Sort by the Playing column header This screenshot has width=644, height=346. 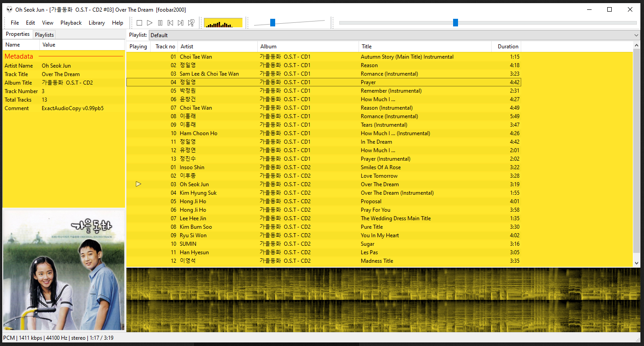pyautogui.click(x=138, y=47)
